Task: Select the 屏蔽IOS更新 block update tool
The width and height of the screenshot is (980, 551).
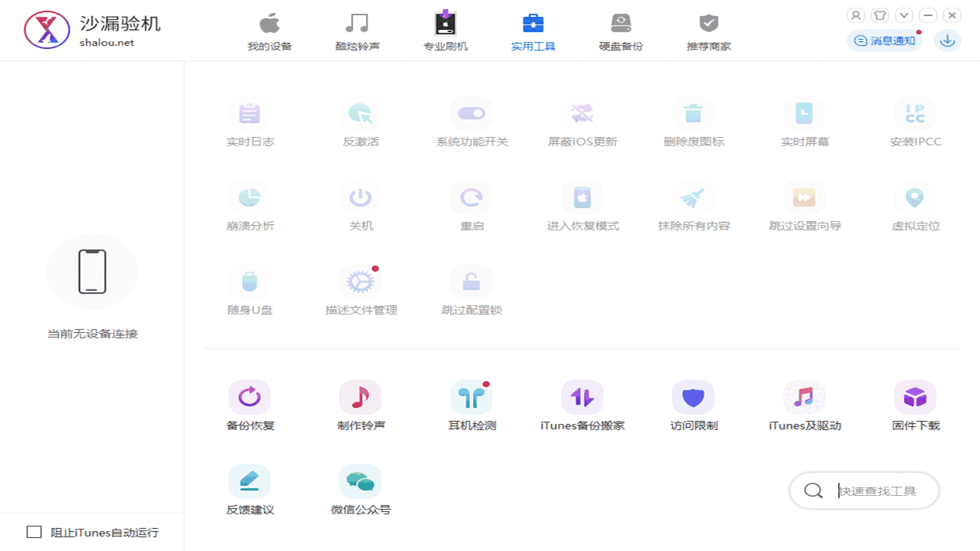Action: (583, 122)
